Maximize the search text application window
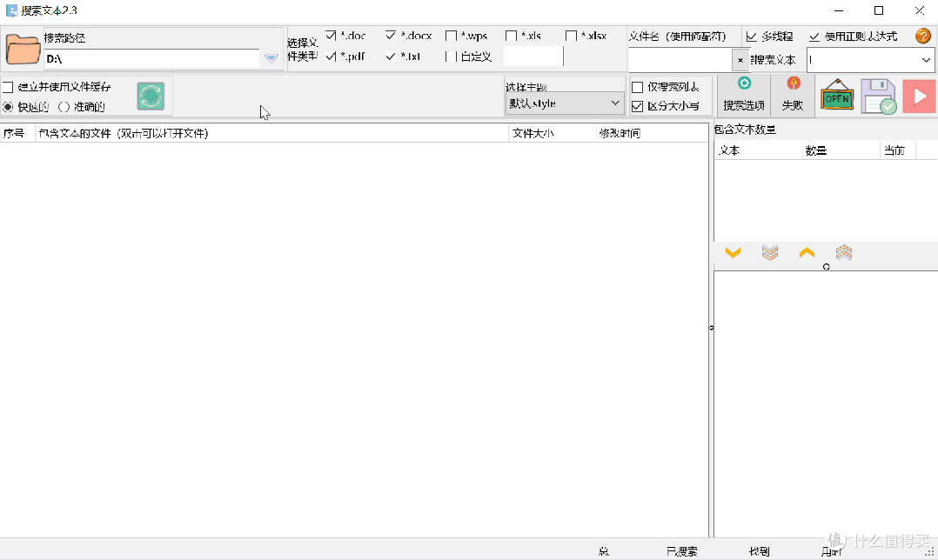Image resolution: width=938 pixels, height=560 pixels. (879, 10)
